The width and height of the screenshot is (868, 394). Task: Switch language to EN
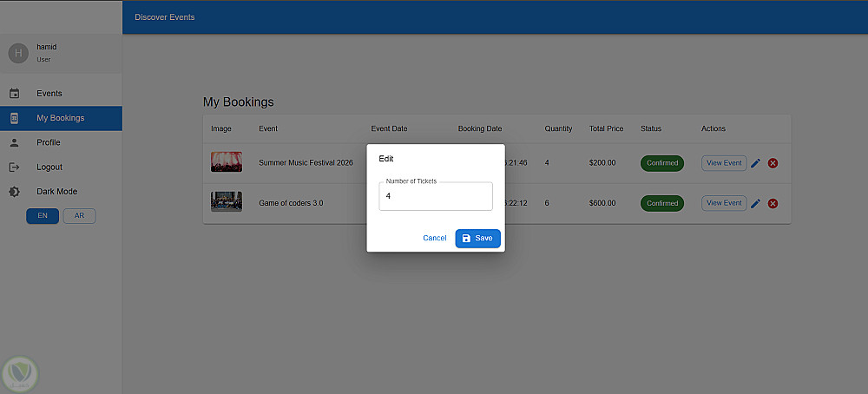point(43,216)
